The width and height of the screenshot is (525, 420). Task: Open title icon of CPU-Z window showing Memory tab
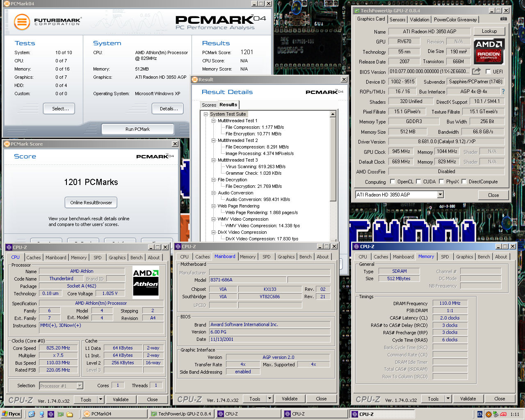[356, 247]
